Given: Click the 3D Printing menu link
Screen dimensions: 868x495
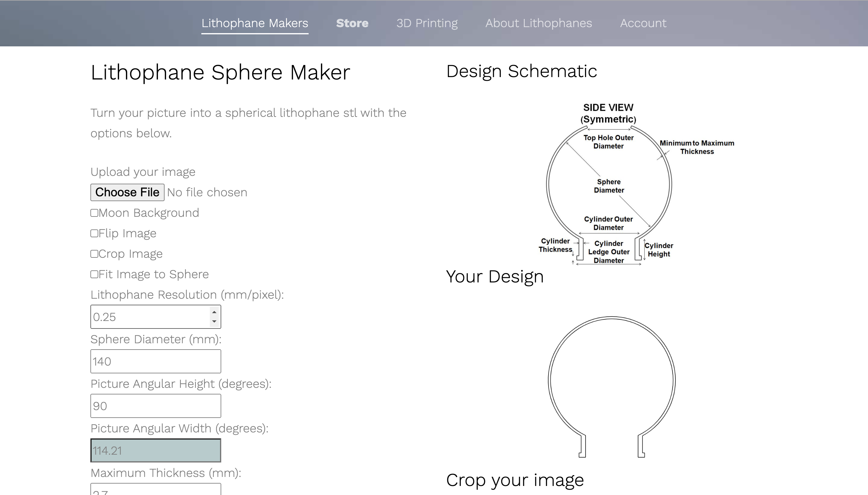Looking at the screenshot, I should [427, 23].
